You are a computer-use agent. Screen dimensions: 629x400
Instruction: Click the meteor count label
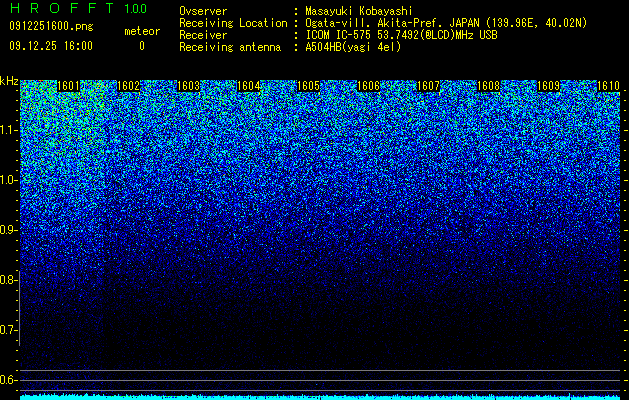[x=142, y=31]
